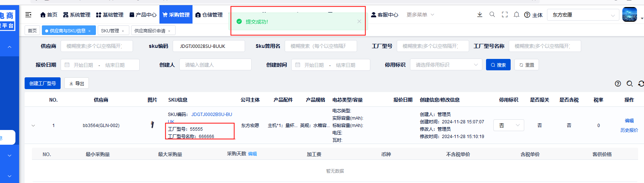Open the top bar search magnifier
The width and height of the screenshot is (644, 183).
pyautogui.click(x=492, y=14)
